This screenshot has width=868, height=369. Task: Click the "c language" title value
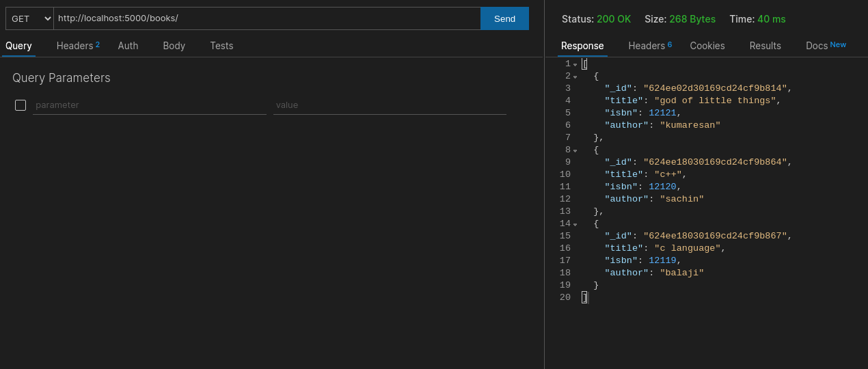click(687, 248)
